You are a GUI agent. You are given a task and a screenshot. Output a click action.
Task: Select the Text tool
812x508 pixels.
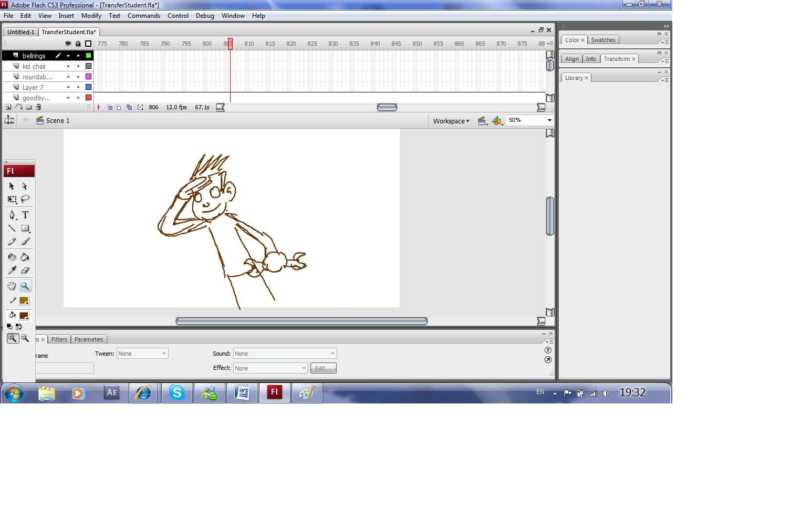tap(25, 215)
